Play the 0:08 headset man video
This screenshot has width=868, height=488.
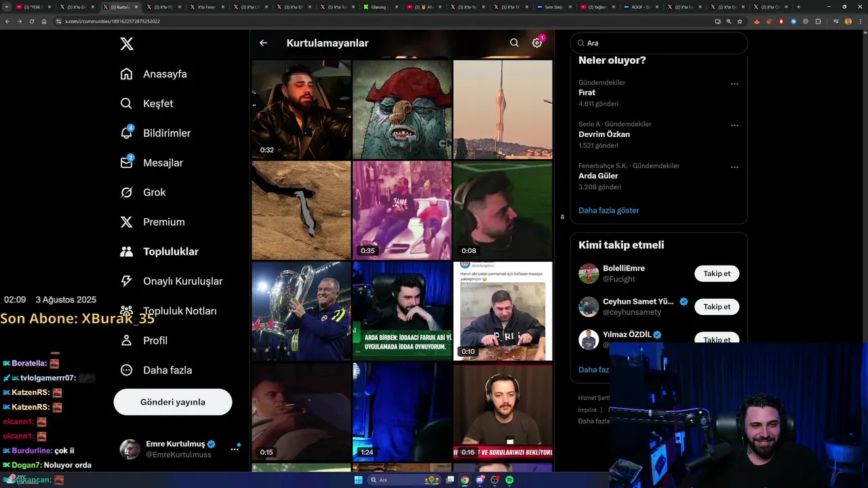click(x=502, y=210)
